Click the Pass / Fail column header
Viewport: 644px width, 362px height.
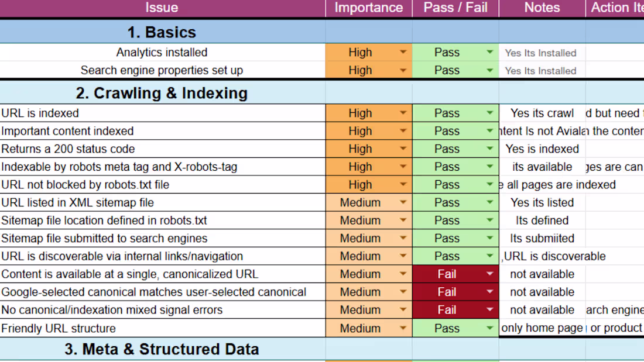[x=455, y=8]
